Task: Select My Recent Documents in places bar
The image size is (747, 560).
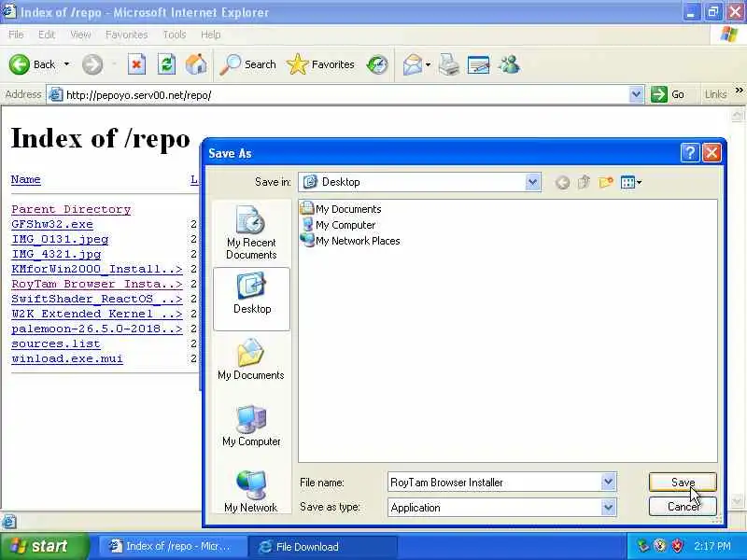Action: 251,232
